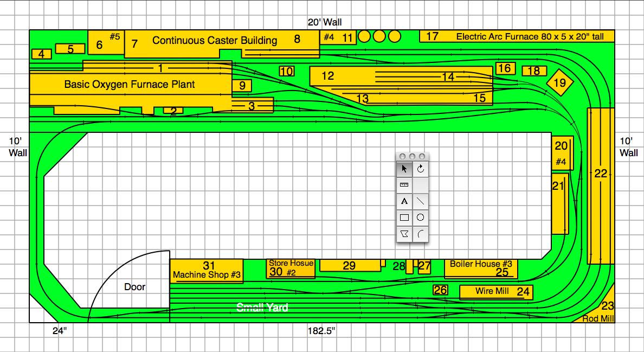
Task: Select the rotate tool
Action: pos(421,169)
